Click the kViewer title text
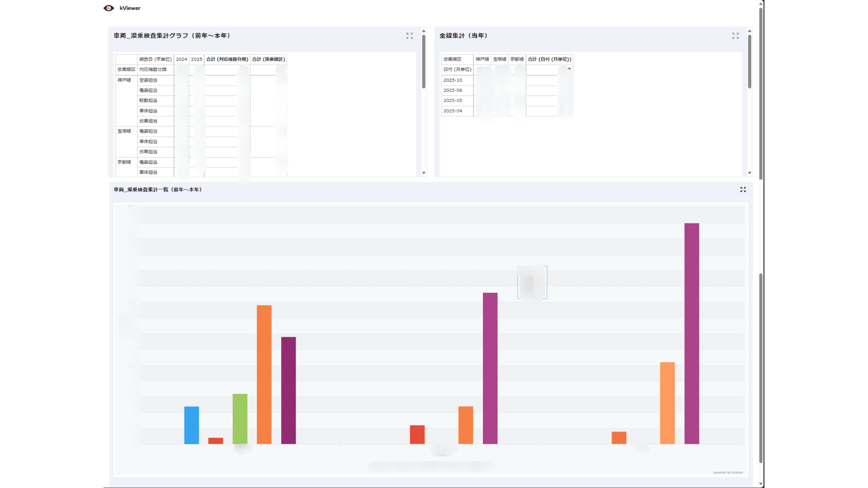The width and height of the screenshot is (868, 488). tap(130, 8)
